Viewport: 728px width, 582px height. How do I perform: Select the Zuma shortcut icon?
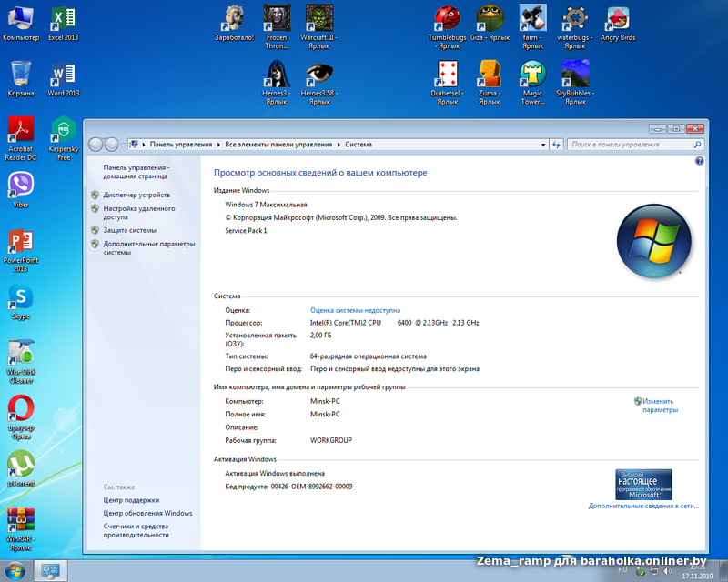[490, 83]
